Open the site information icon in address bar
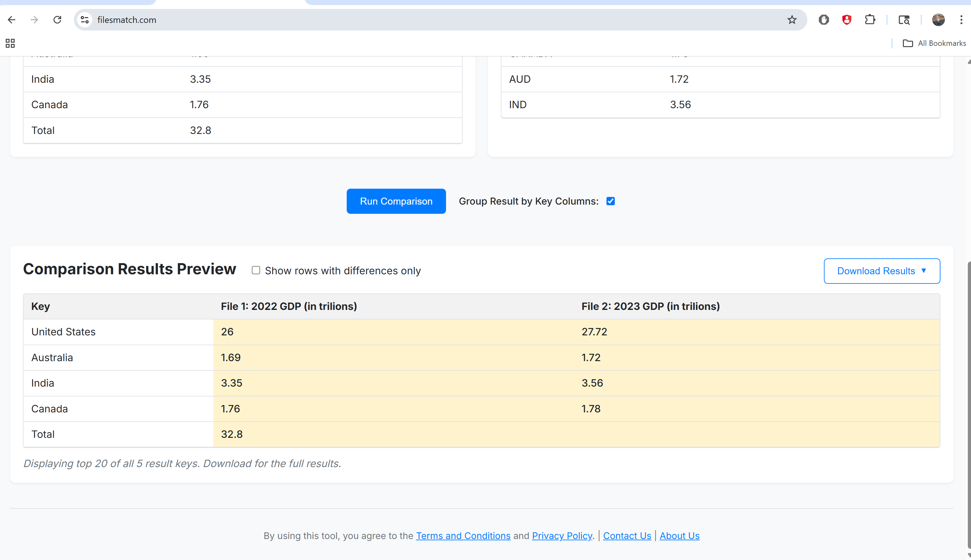This screenshot has width=971, height=560. tap(85, 20)
